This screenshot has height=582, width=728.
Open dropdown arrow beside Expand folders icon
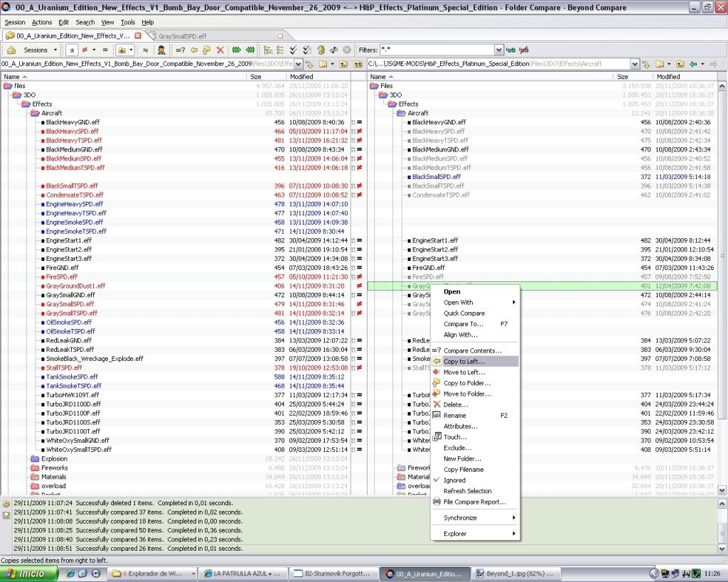(x=132, y=50)
